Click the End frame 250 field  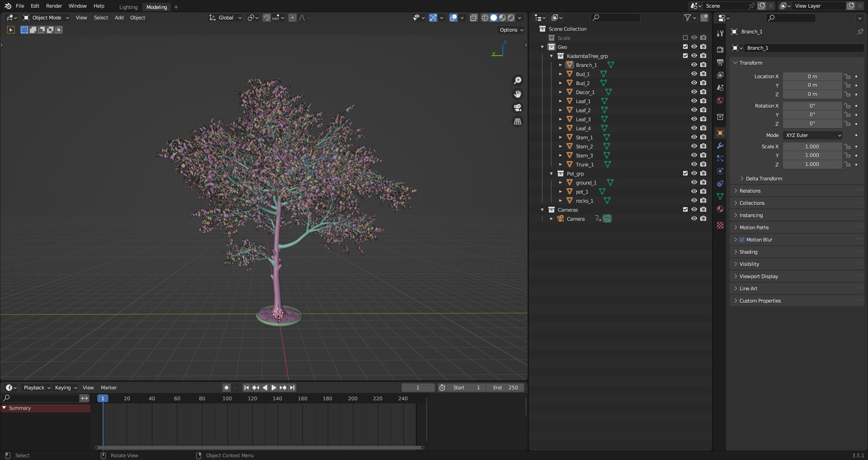[505, 388]
